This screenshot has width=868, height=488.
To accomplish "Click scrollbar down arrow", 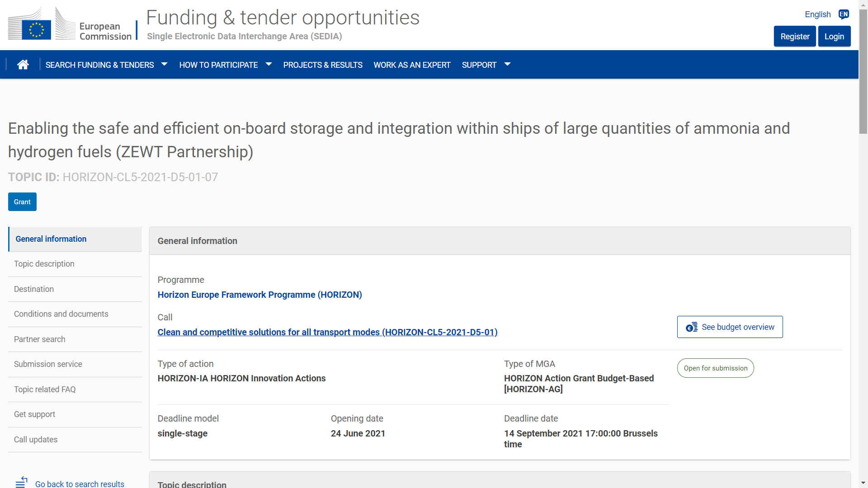I will [x=863, y=483].
